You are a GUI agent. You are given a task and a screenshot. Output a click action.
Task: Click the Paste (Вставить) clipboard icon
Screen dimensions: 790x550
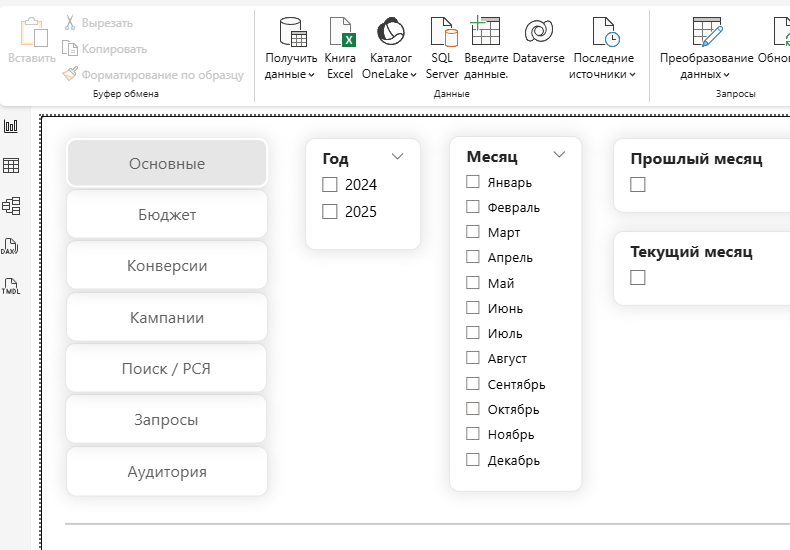point(33,33)
